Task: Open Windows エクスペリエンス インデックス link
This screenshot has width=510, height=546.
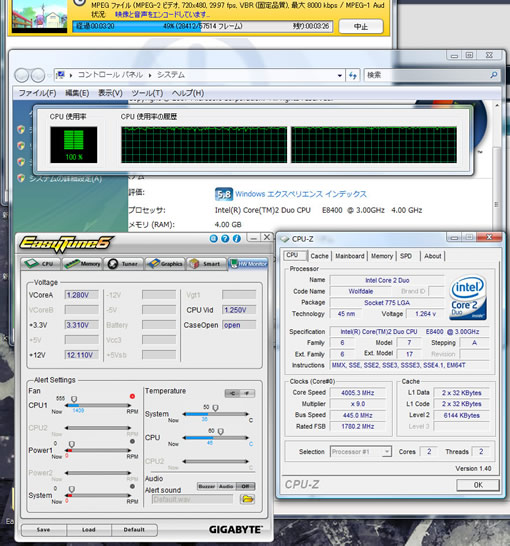Action: (301, 194)
